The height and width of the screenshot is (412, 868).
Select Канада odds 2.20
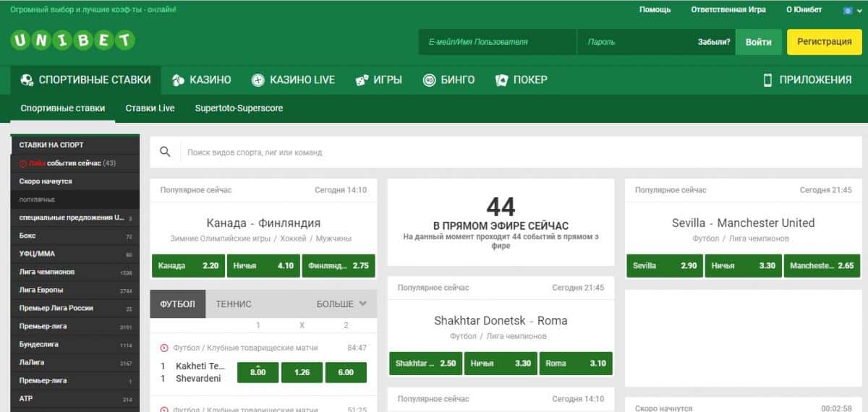[188, 266]
